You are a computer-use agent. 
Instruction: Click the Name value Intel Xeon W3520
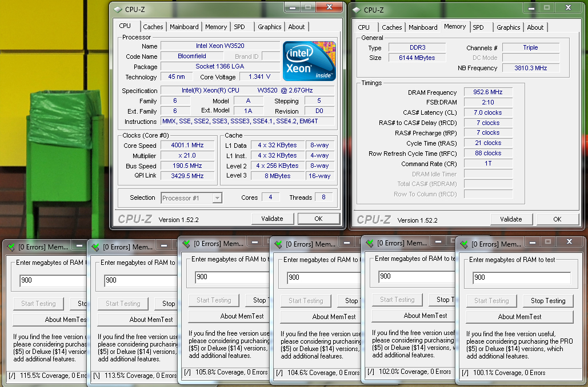(220, 46)
